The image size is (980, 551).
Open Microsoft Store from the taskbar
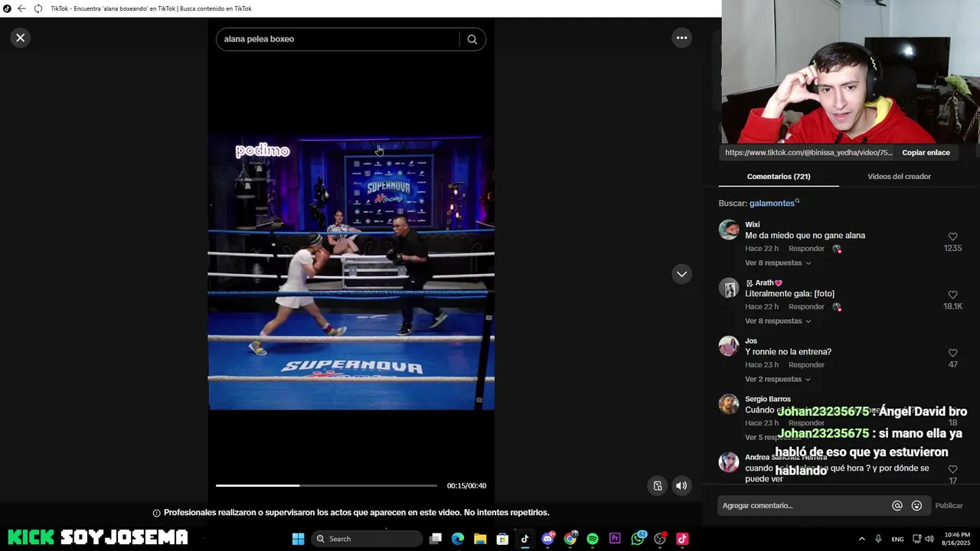point(502,539)
